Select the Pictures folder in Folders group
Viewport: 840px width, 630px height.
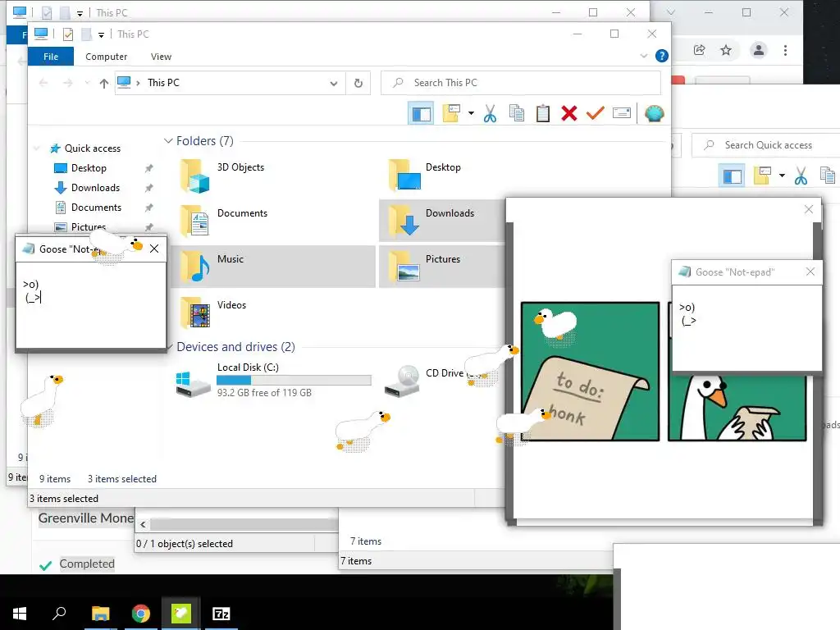pos(441,267)
